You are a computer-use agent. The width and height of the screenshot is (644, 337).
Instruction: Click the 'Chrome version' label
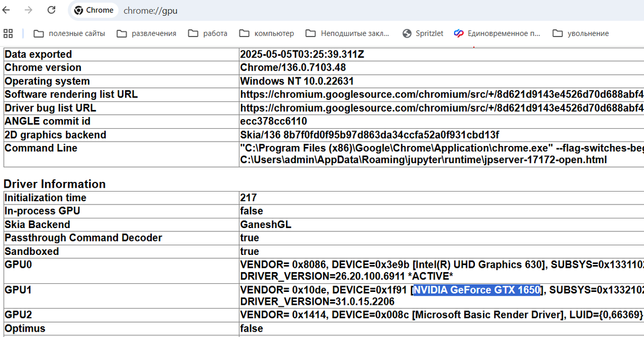[43, 68]
